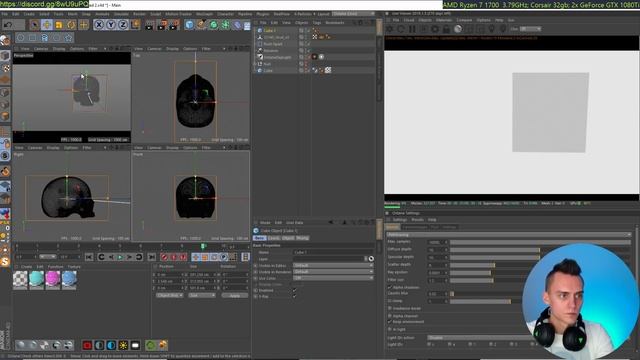Open Edit Render Settings icon
This screenshot has height=360, width=640.
[174, 25]
